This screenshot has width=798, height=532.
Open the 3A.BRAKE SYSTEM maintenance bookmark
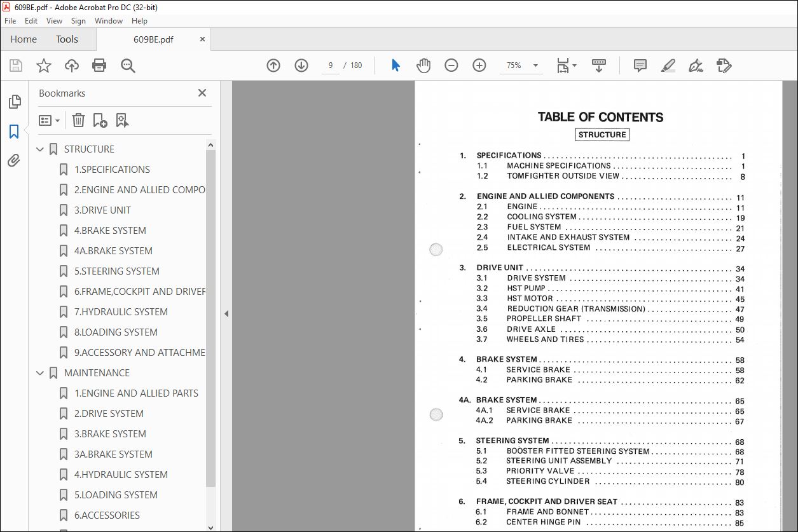113,454
